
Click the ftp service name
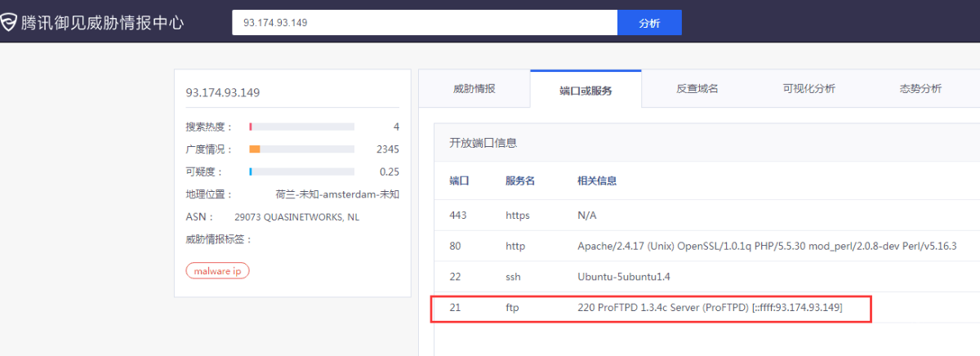pyautogui.click(x=512, y=308)
